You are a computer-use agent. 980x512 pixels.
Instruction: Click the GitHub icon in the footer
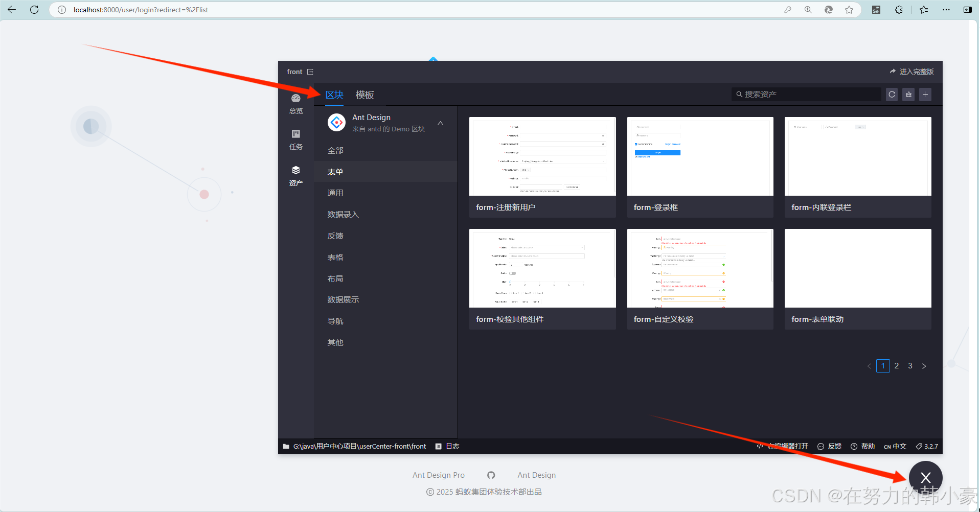491,475
